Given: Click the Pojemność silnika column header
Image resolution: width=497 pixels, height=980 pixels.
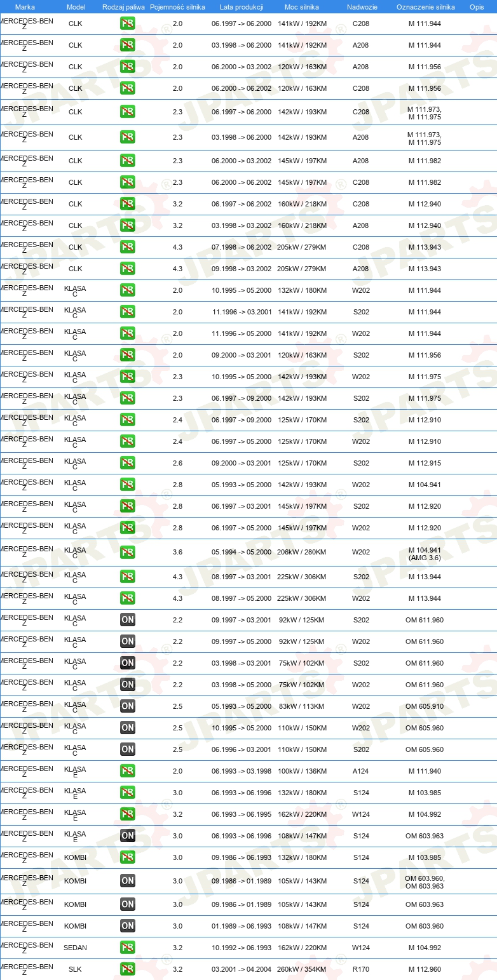Looking at the screenshot, I should click(x=177, y=6).
